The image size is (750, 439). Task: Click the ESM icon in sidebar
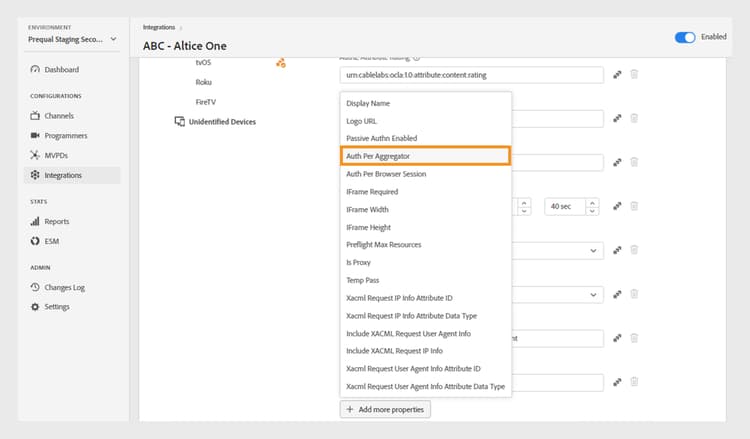pos(35,241)
